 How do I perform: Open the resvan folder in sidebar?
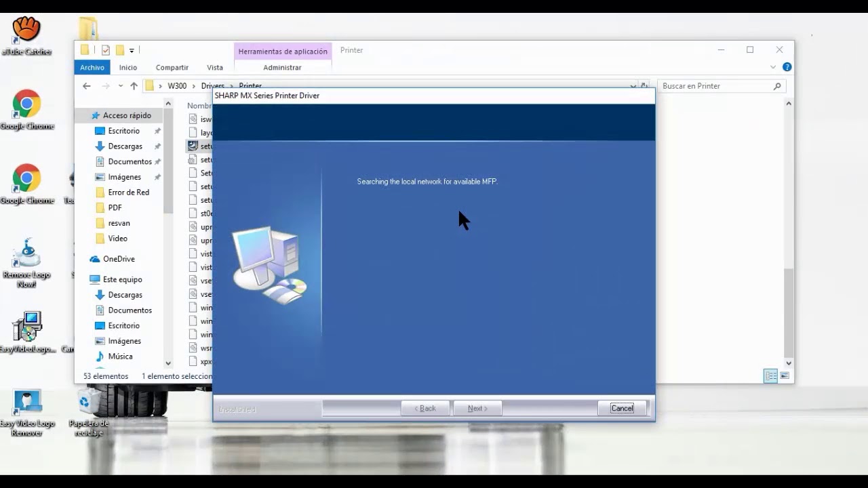pyautogui.click(x=119, y=223)
